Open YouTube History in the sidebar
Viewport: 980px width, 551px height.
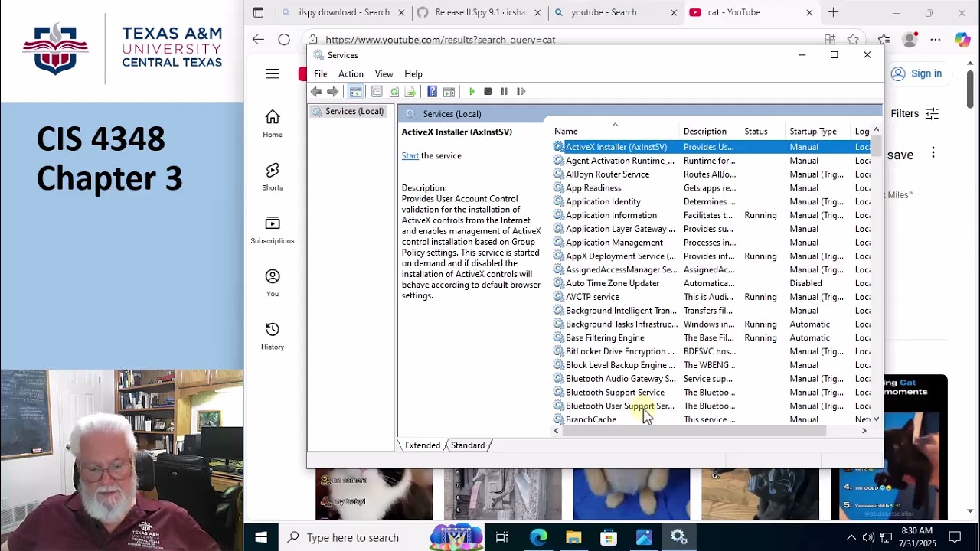click(273, 336)
